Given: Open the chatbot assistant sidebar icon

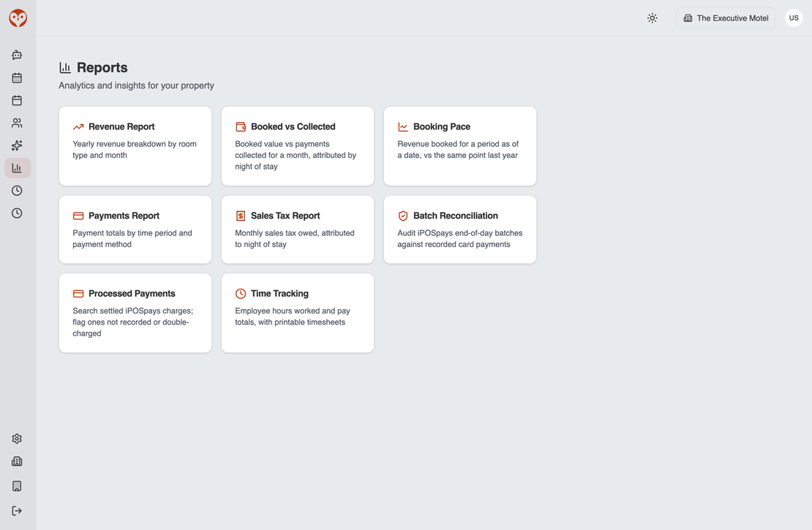Looking at the screenshot, I should pos(17,55).
